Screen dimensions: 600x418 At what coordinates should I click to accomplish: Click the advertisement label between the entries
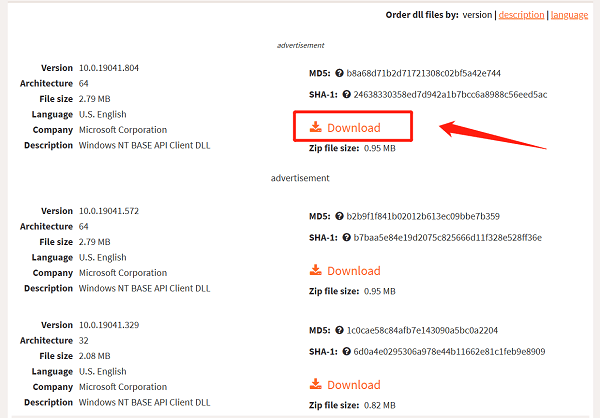[300, 178]
